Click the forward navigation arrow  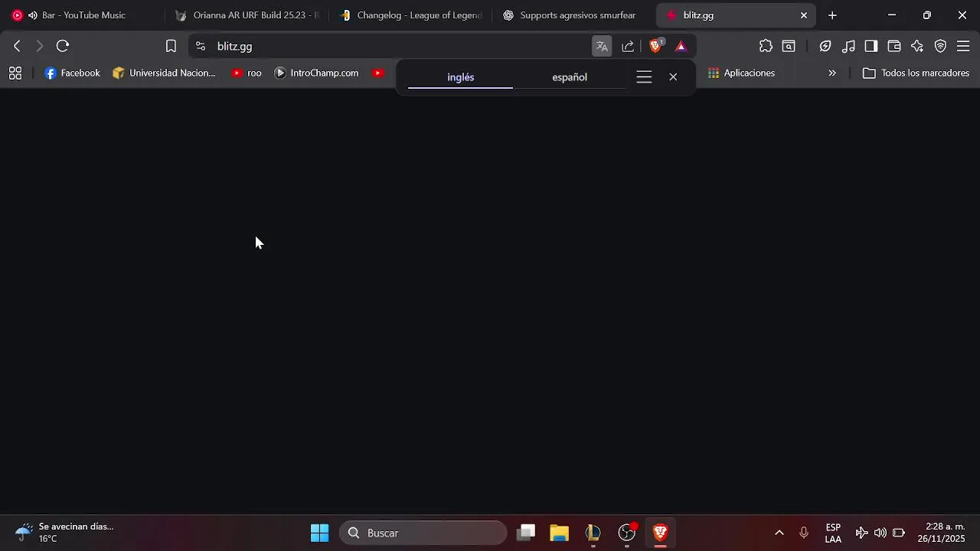40,46
